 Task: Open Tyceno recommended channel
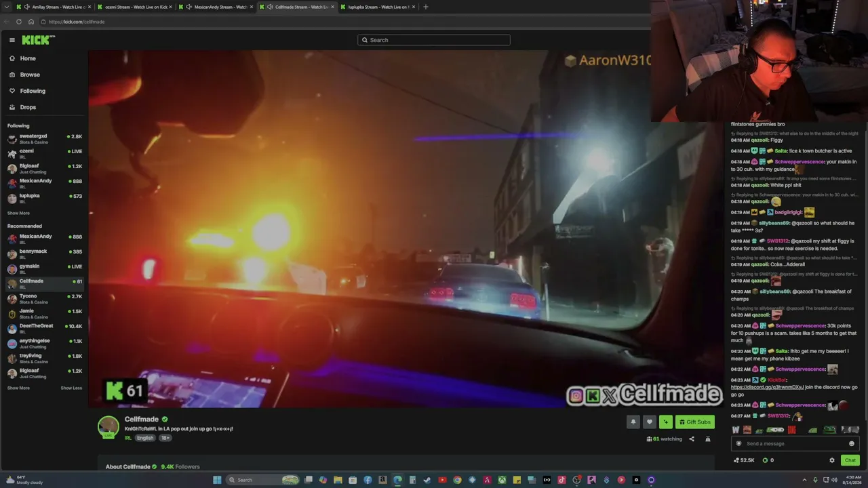pyautogui.click(x=44, y=299)
